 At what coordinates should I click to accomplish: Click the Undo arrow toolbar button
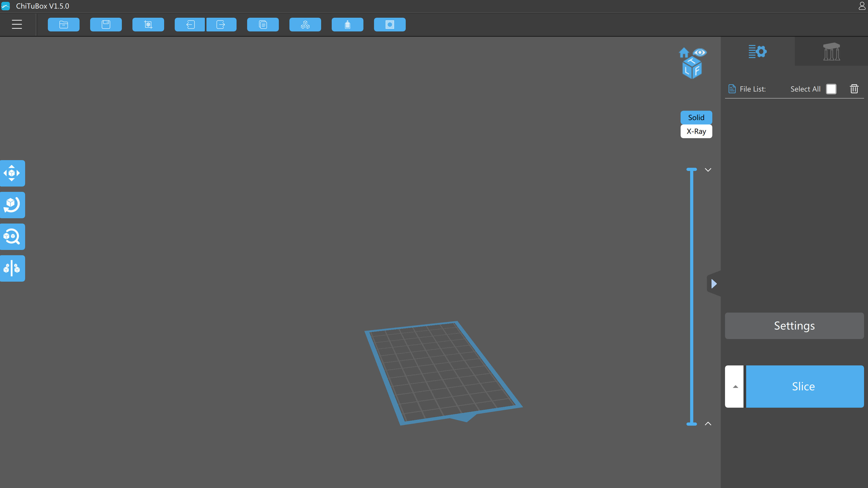190,25
